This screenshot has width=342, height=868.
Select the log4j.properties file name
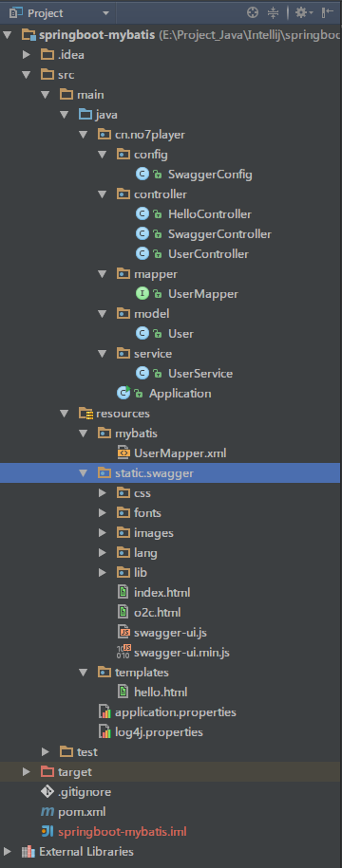pos(159,732)
